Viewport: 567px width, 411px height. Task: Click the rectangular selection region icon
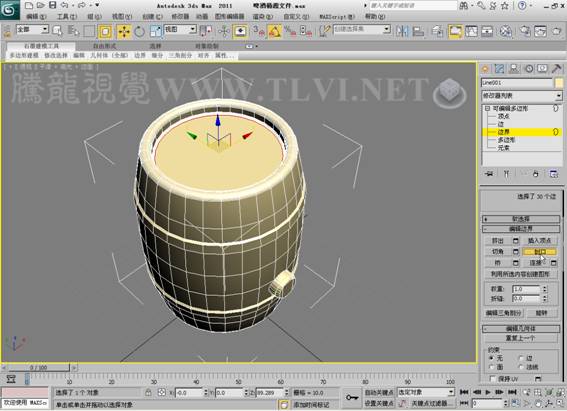coord(89,31)
